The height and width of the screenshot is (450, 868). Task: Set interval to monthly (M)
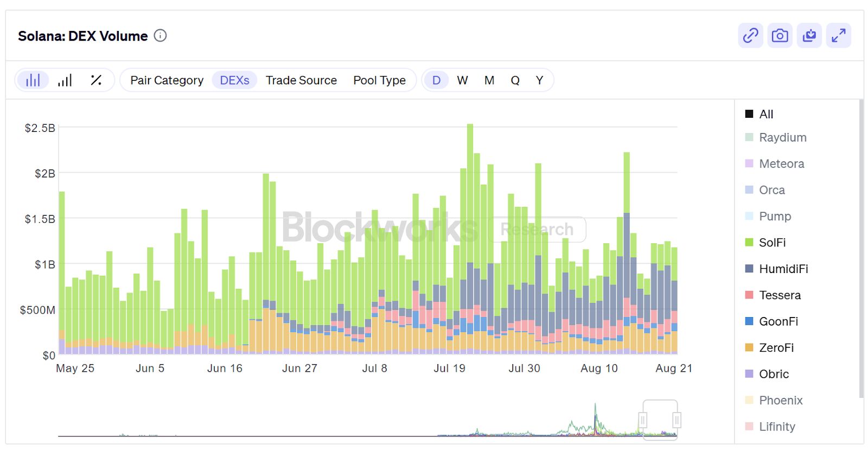tap(489, 80)
